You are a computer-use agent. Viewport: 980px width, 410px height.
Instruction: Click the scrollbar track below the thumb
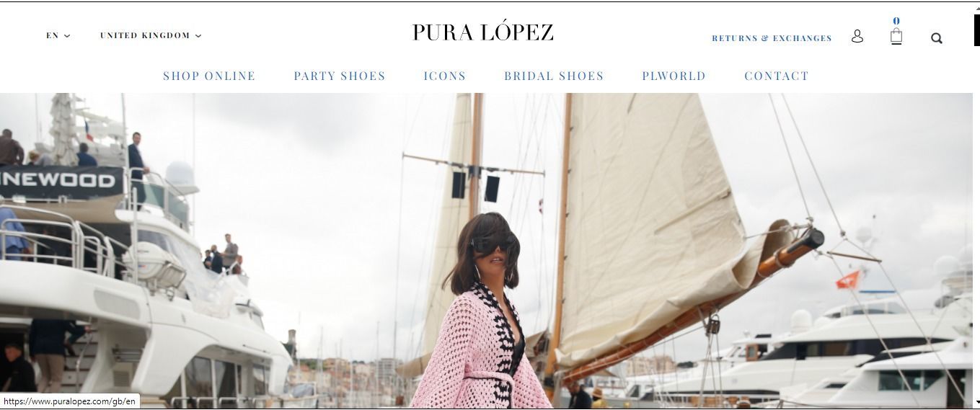click(x=976, y=216)
